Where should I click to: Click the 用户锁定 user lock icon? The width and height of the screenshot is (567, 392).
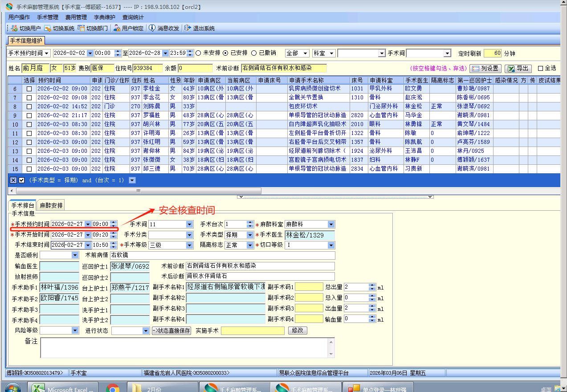(x=117, y=28)
